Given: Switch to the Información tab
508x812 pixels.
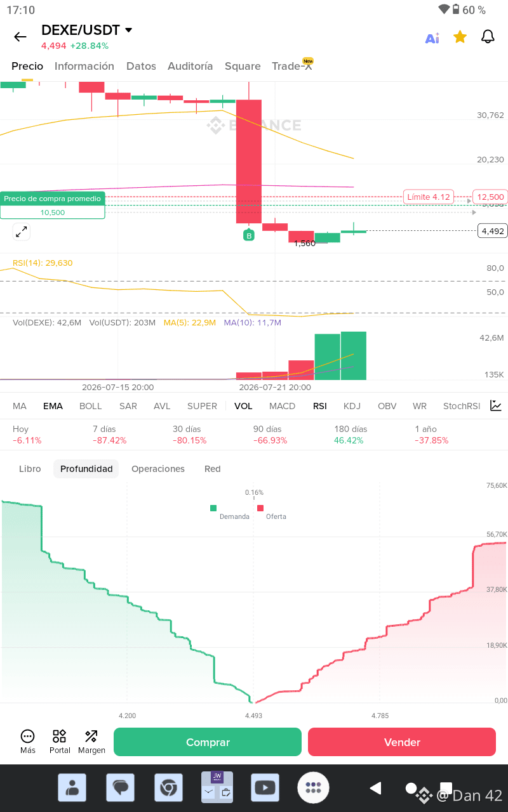Looking at the screenshot, I should (x=84, y=66).
